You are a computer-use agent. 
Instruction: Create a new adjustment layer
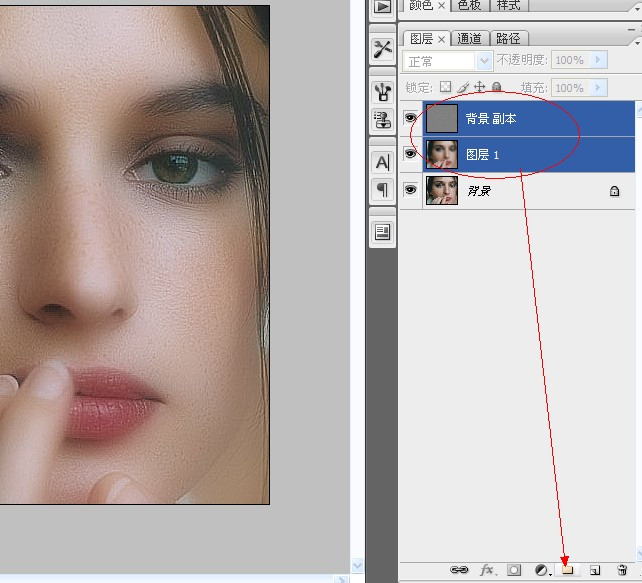click(x=542, y=570)
